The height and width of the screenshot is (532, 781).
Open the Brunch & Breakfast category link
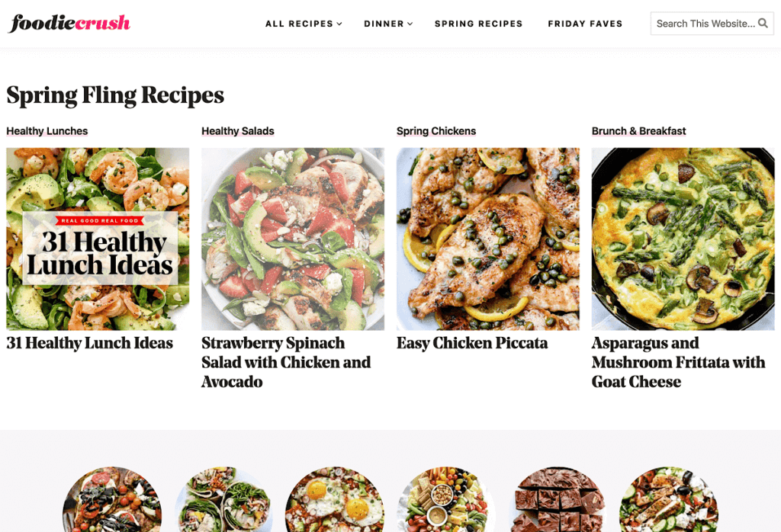point(638,131)
